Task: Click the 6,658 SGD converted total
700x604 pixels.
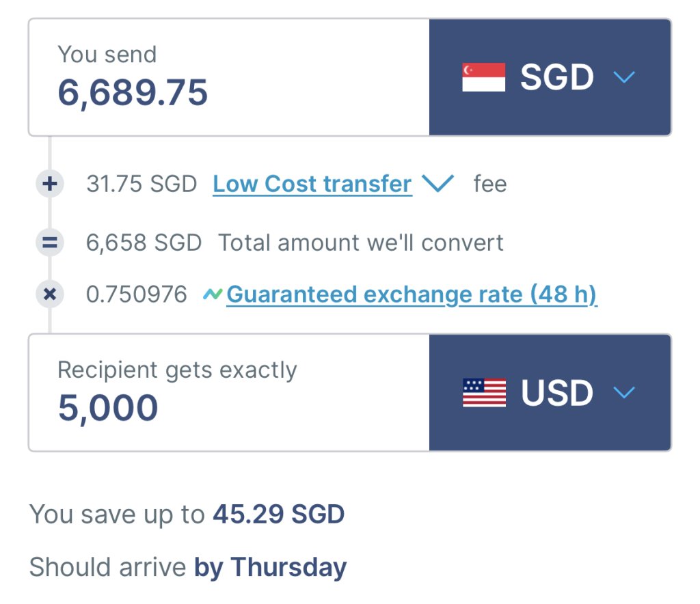Action: pyautogui.click(x=144, y=242)
